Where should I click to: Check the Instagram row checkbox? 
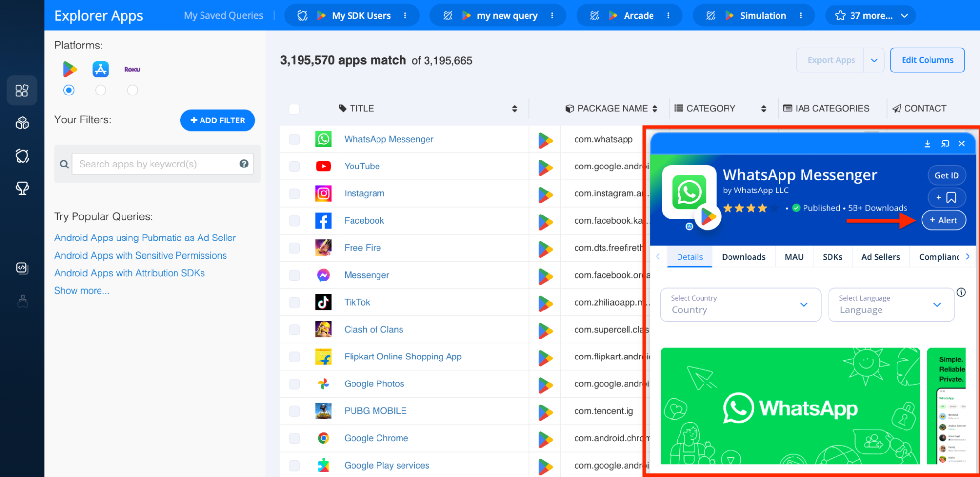[x=294, y=193]
